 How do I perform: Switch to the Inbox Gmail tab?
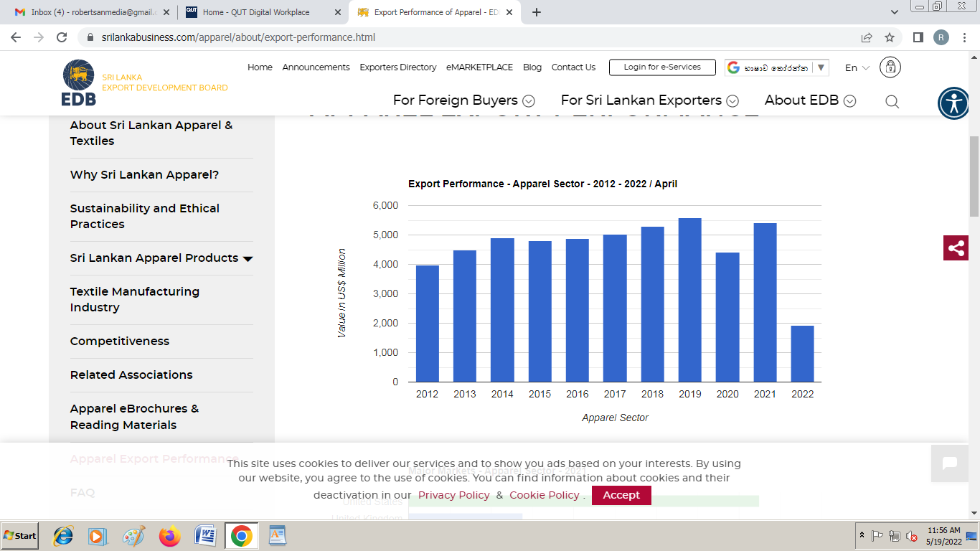[x=92, y=12]
